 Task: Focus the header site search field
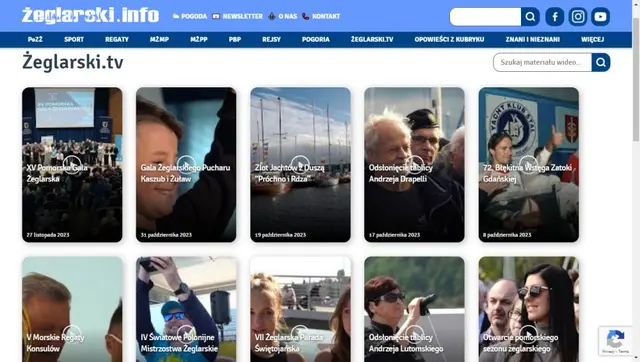485,17
